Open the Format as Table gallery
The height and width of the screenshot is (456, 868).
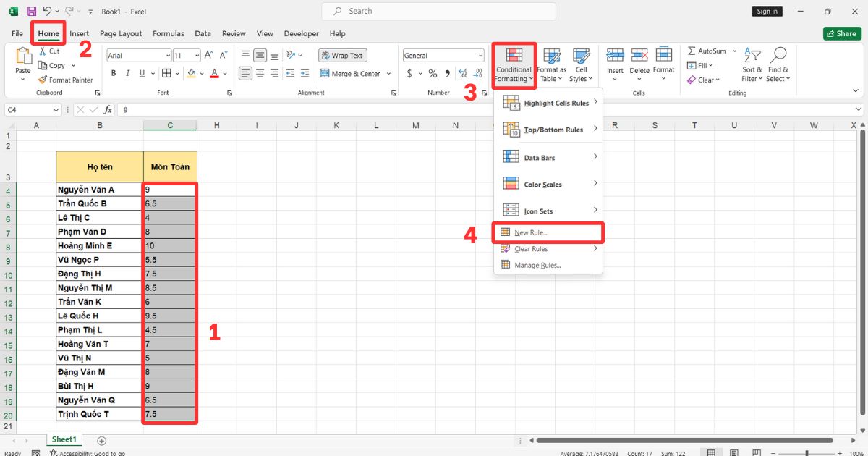[x=552, y=57]
